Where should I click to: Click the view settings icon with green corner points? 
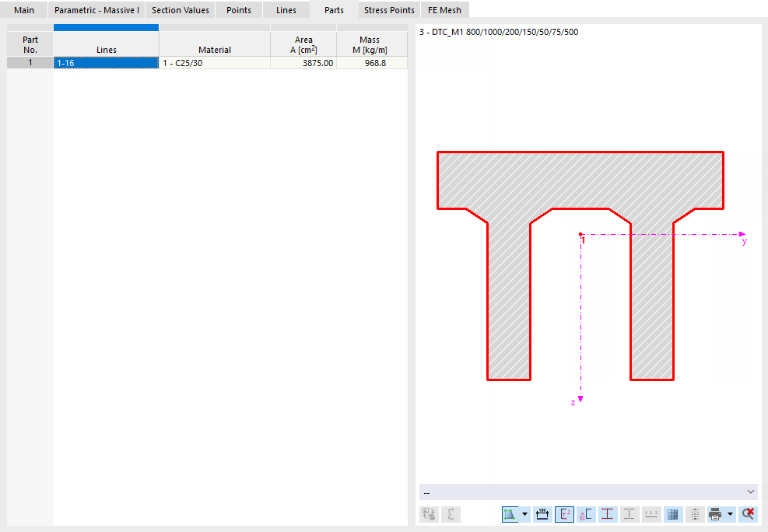(510, 514)
